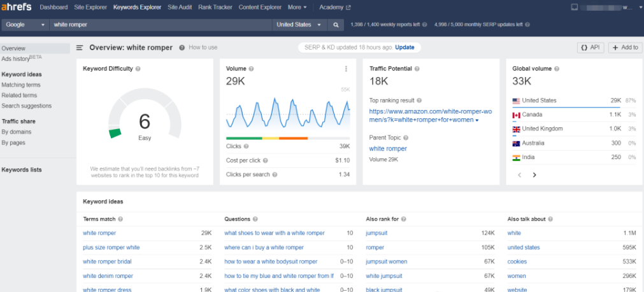Open jumpsuit women keyword link

click(x=387, y=261)
